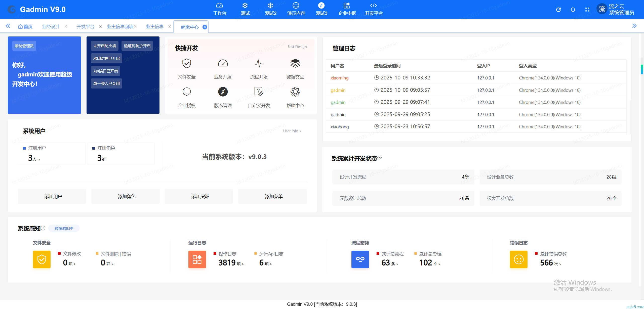Close the 业务设计 tab
The height and width of the screenshot is (309, 644).
(66, 26)
